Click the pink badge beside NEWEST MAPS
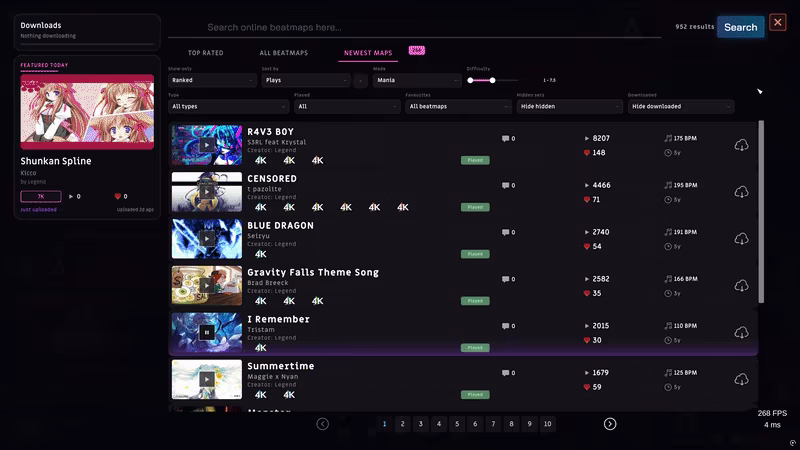This screenshot has height=450, width=800. coord(417,51)
